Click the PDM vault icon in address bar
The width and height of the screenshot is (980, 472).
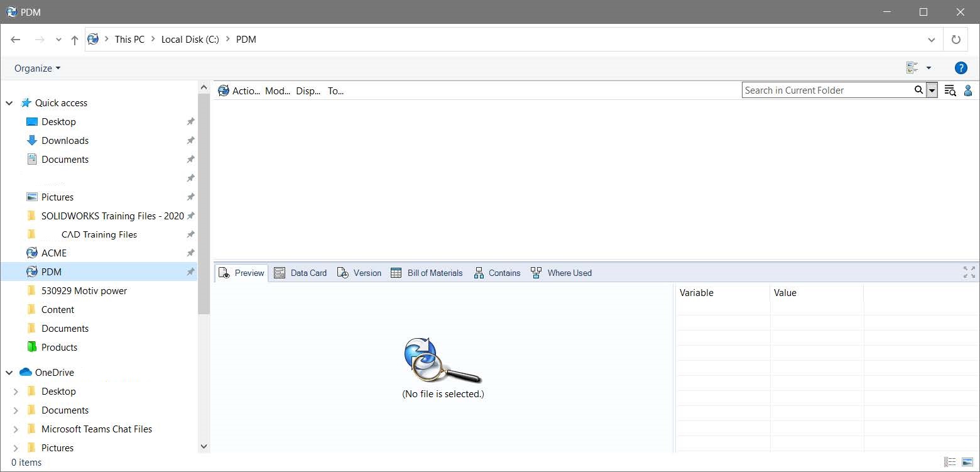pyautogui.click(x=94, y=39)
